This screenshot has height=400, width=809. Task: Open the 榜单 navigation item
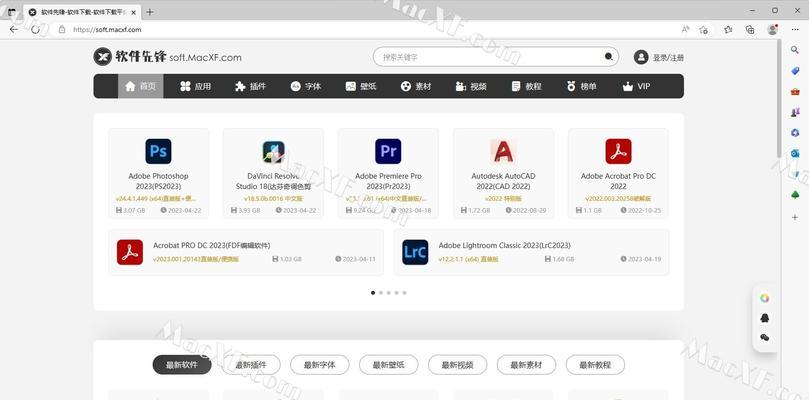(581, 86)
